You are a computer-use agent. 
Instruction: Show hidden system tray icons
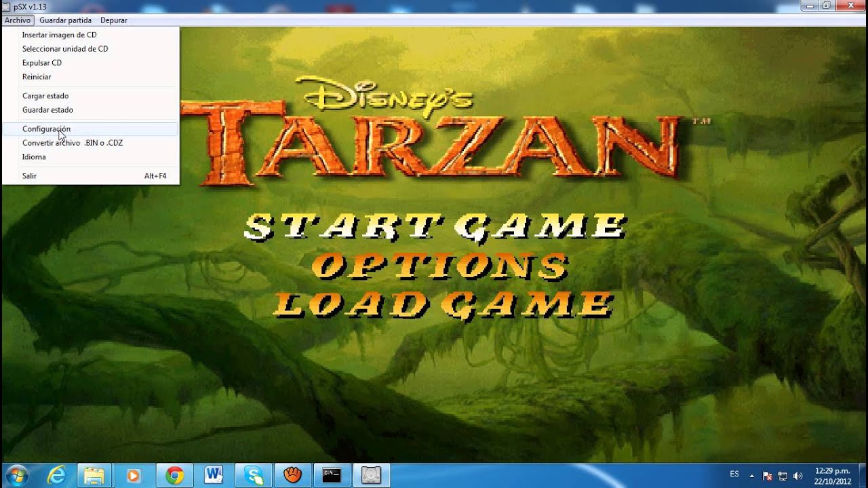click(752, 476)
